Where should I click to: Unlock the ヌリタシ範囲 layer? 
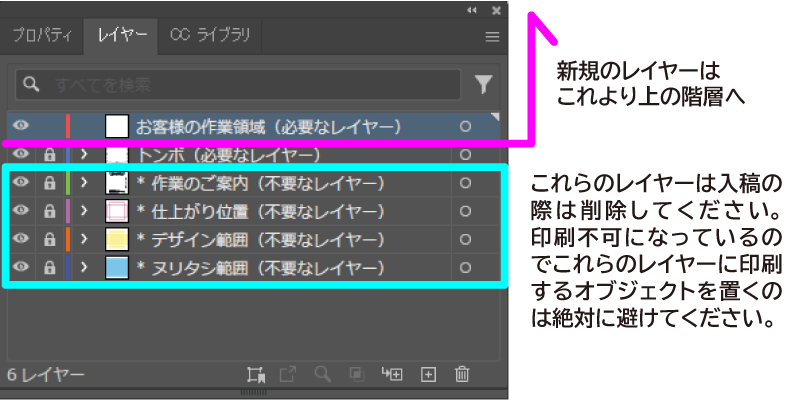(49, 267)
